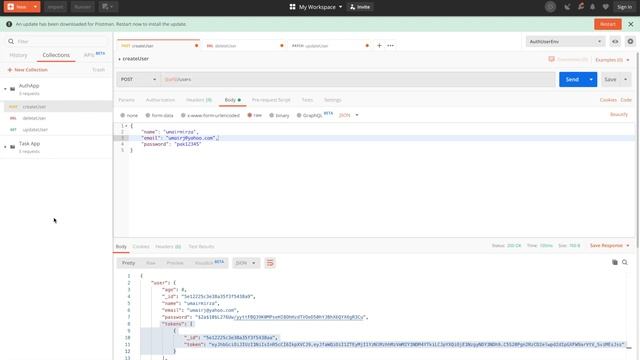Open the wrench settings icon in header
Viewport: 640px width, 360px height.
580,7
